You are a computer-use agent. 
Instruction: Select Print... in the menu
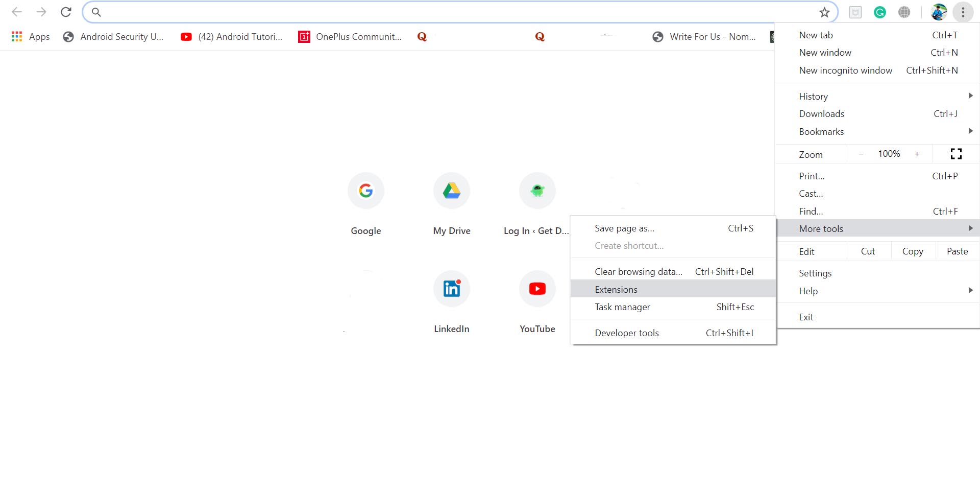(x=877, y=176)
